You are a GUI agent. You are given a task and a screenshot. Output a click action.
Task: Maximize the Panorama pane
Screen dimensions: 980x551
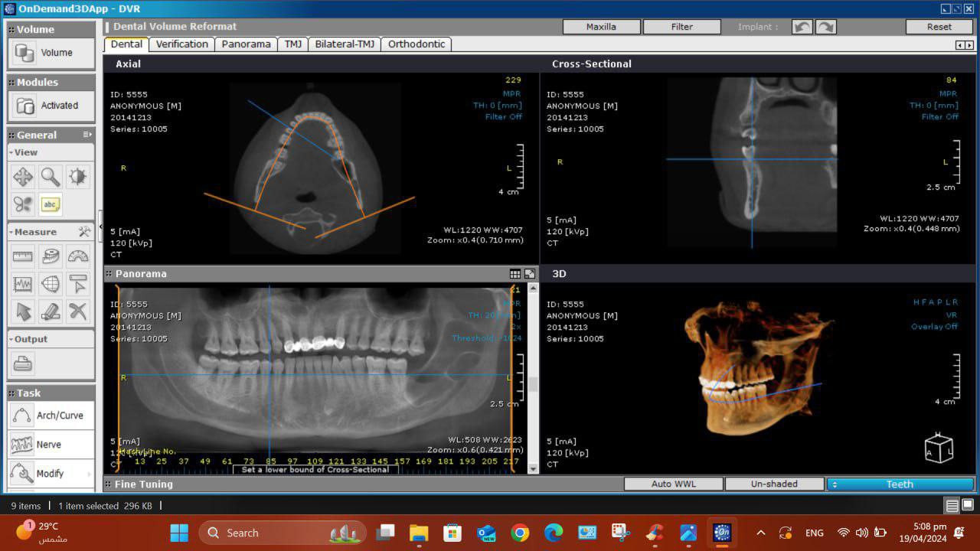[529, 274]
